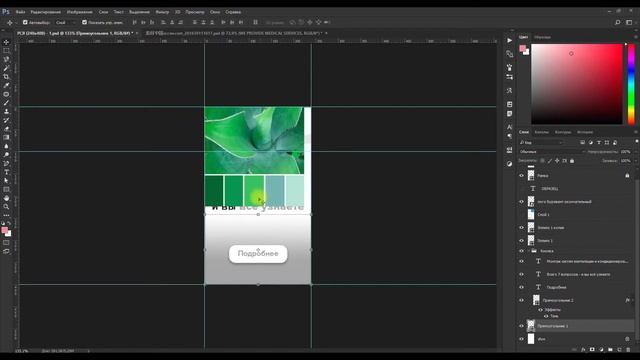
Task: Open the layer blend mode dropdown Обычные
Action: (552, 151)
